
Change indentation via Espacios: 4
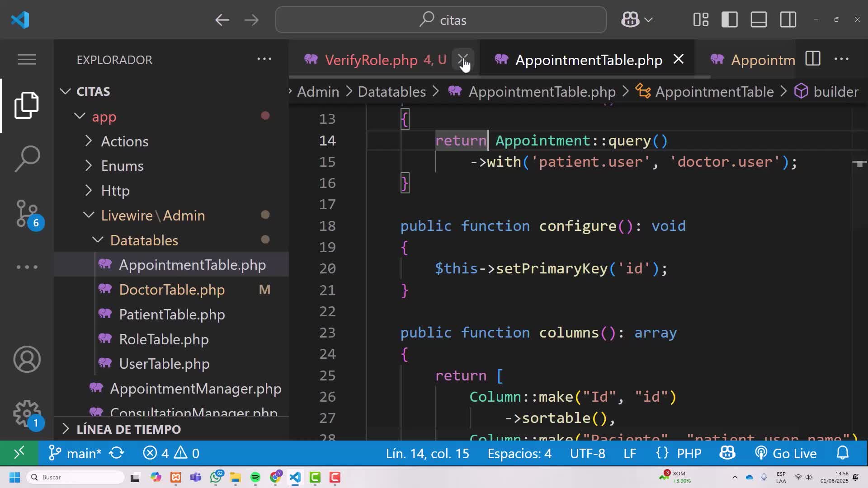click(519, 453)
